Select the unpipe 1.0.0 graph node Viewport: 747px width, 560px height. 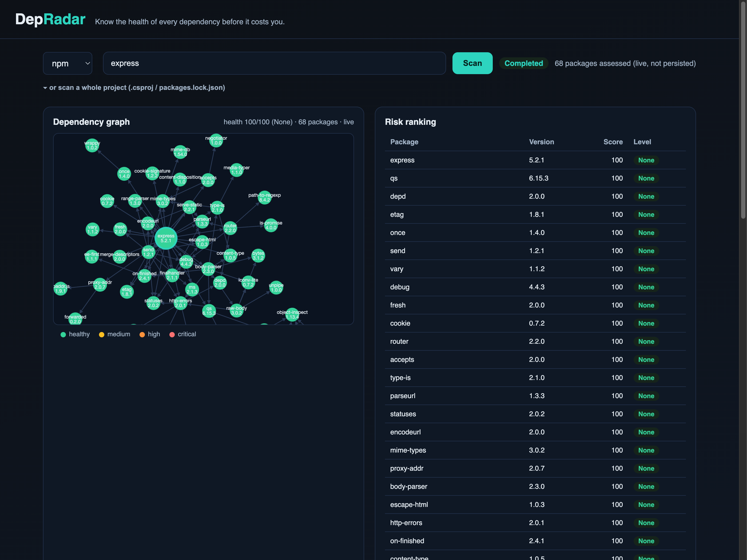[x=276, y=287]
